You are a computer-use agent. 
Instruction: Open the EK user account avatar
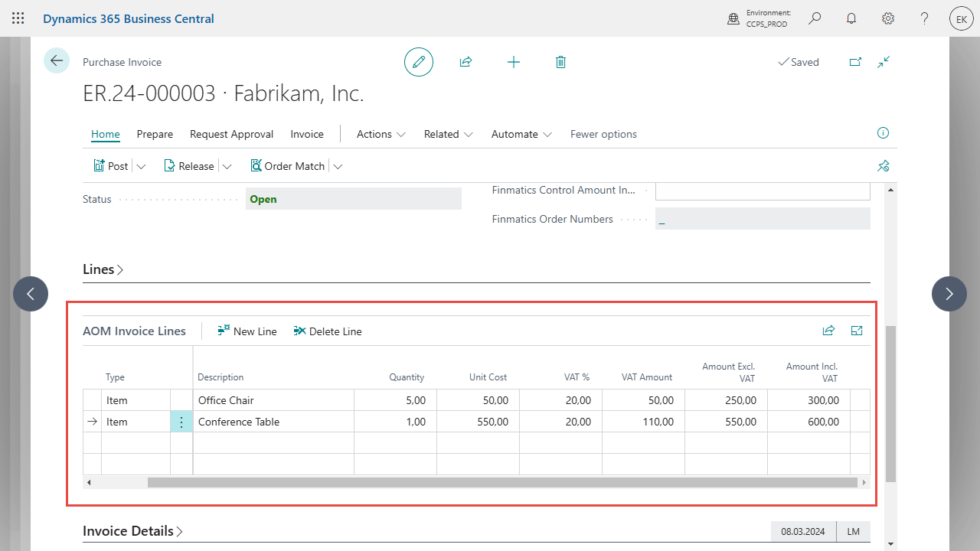962,18
